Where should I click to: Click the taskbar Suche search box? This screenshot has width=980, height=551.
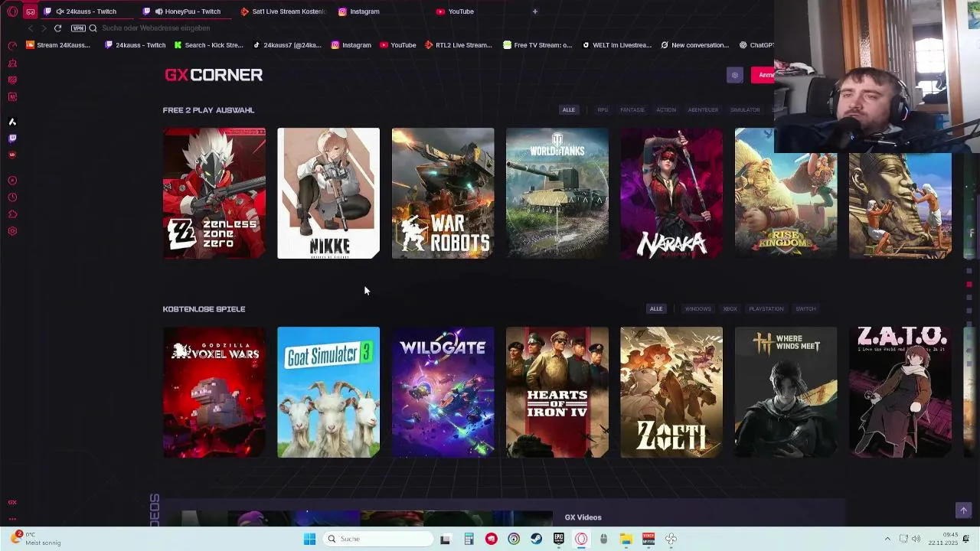[x=377, y=539]
